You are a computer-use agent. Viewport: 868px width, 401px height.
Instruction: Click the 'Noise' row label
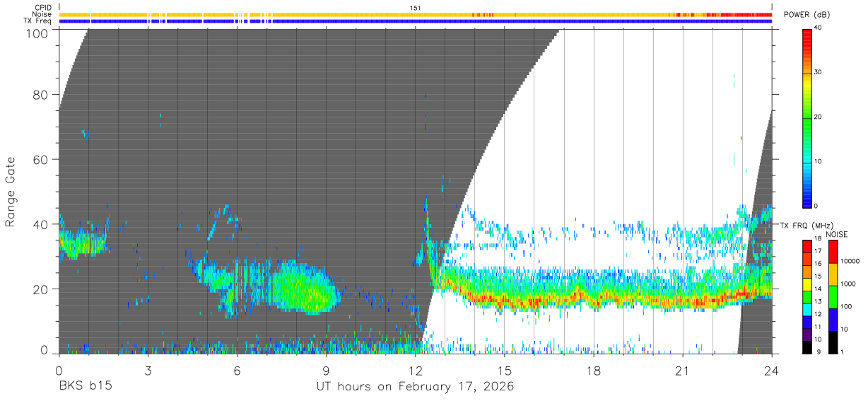point(42,14)
